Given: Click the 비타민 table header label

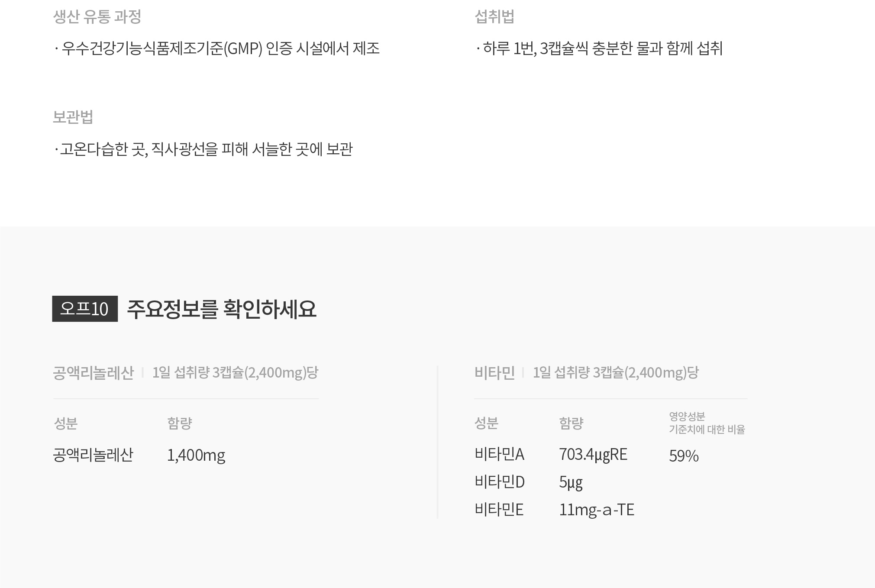Looking at the screenshot, I should tap(494, 373).
